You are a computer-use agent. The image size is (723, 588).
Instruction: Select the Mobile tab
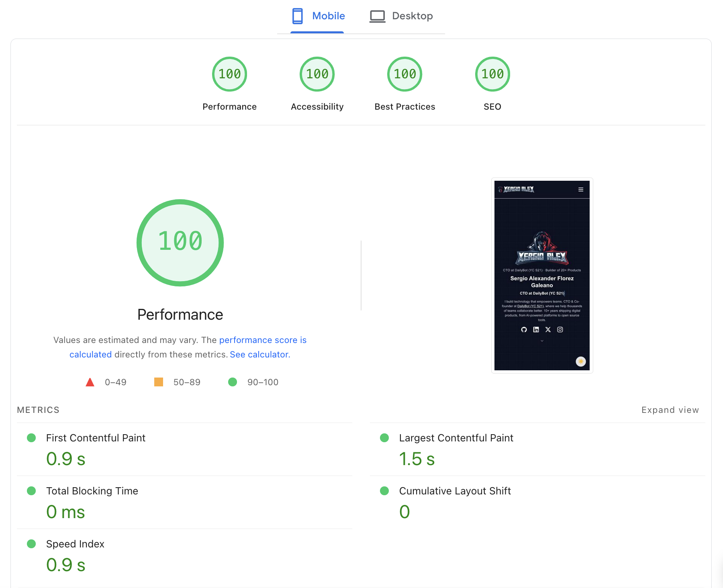pos(329,16)
